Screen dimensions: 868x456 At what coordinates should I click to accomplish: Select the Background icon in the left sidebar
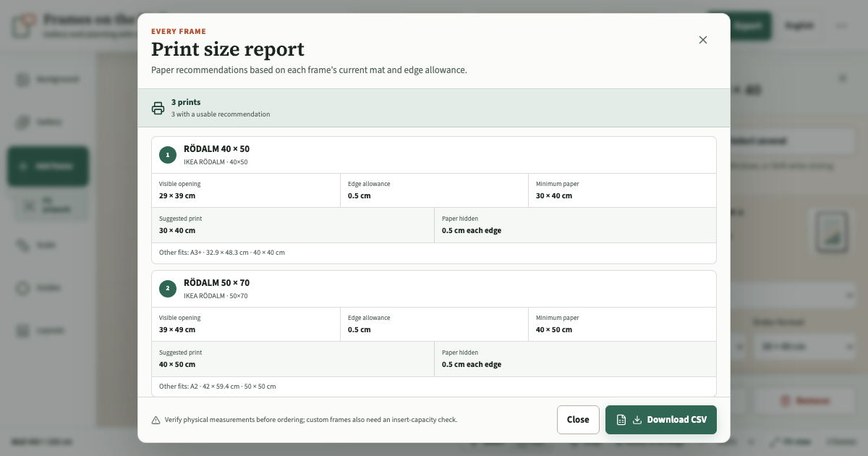23,80
